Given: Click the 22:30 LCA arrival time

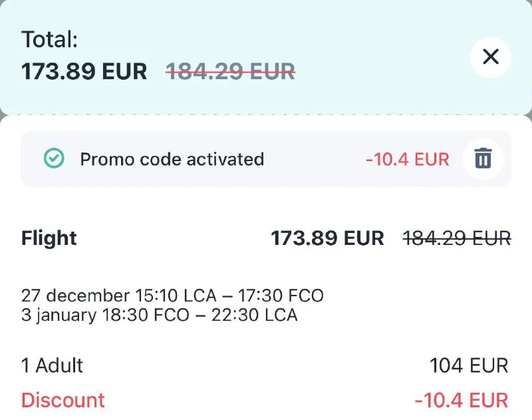Looking at the screenshot, I should pos(254,315).
